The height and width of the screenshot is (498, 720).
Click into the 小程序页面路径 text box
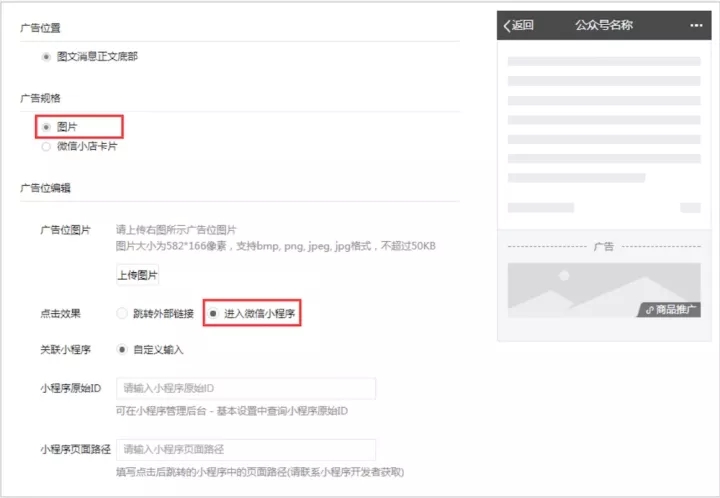(245, 450)
